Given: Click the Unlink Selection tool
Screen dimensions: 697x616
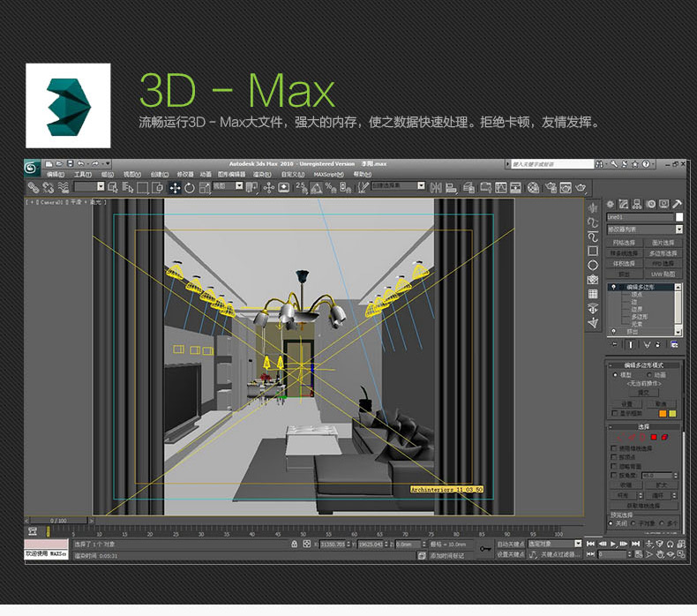Looking at the screenshot, I should 48,188.
